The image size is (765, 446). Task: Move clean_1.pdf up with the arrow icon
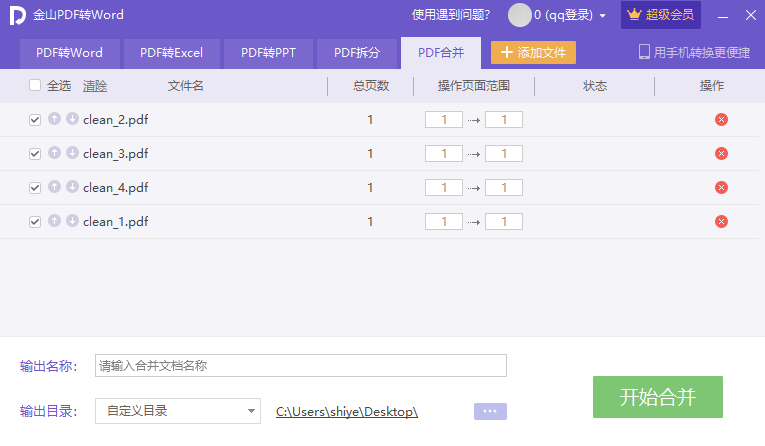[55, 221]
